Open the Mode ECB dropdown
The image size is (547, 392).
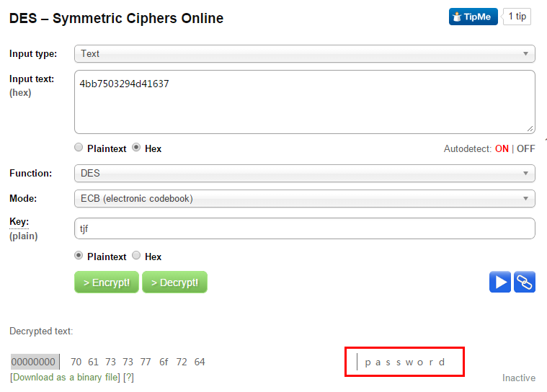tap(305, 198)
